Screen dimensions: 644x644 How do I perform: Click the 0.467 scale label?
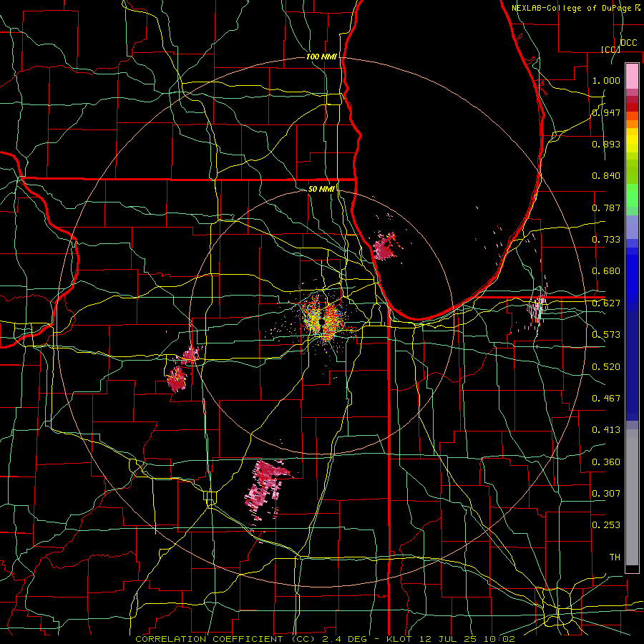(x=606, y=399)
